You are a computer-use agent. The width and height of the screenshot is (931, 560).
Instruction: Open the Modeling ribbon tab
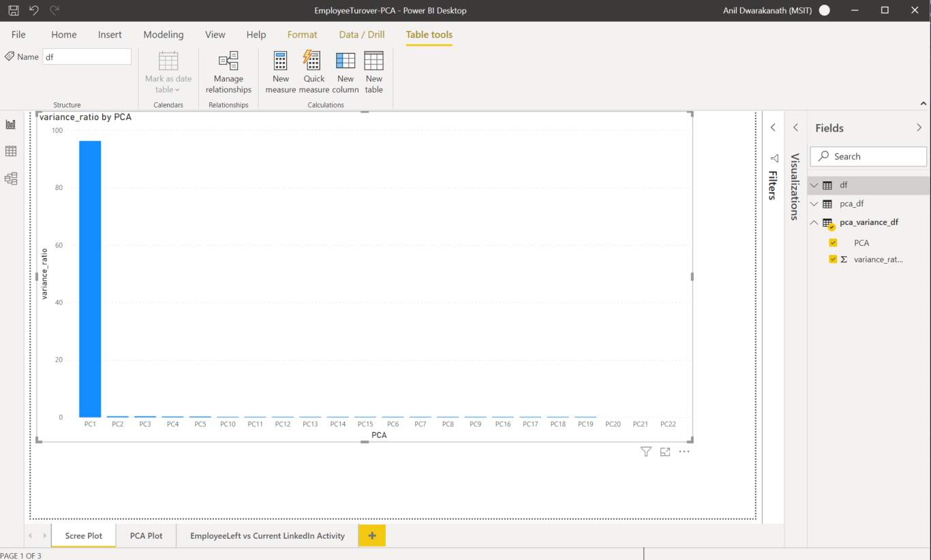[x=164, y=35]
